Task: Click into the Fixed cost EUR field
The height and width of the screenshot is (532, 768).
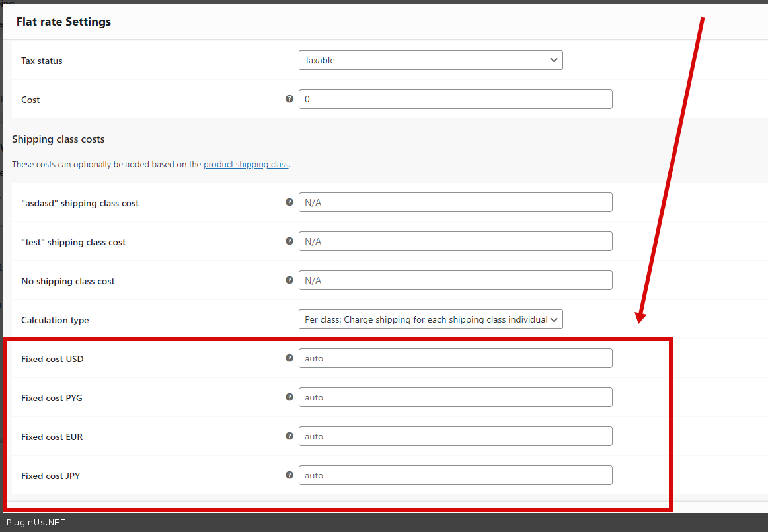Action: (x=455, y=436)
